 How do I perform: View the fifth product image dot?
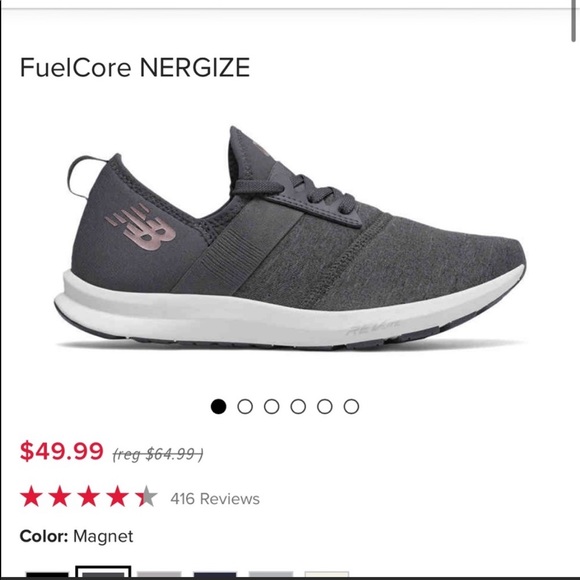[325, 407]
